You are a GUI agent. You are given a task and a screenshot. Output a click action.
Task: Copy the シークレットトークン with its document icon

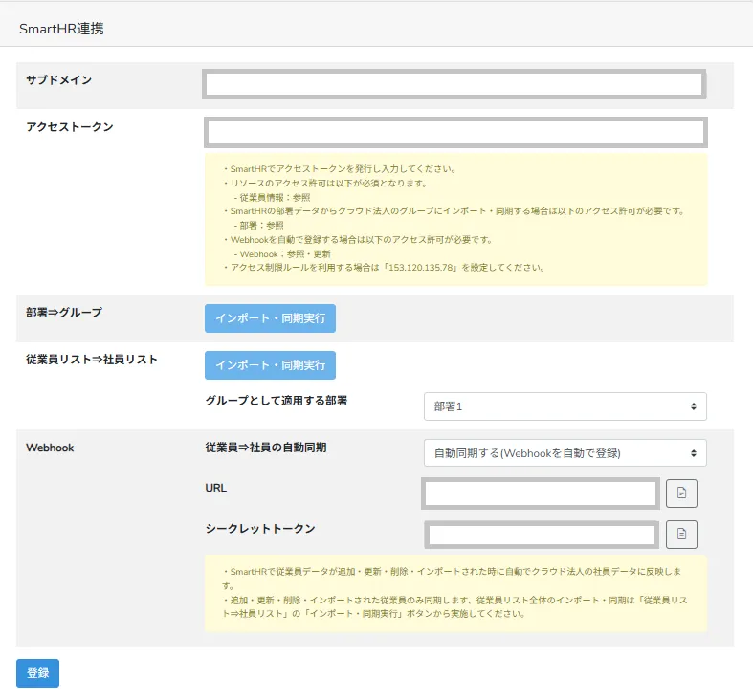point(681,534)
